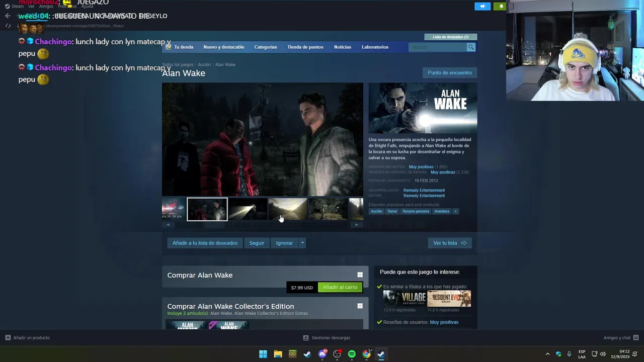Image resolution: width=644 pixels, height=362 pixels.
Task: Open Google Chrome from the taskbar
Action: click(x=367, y=354)
